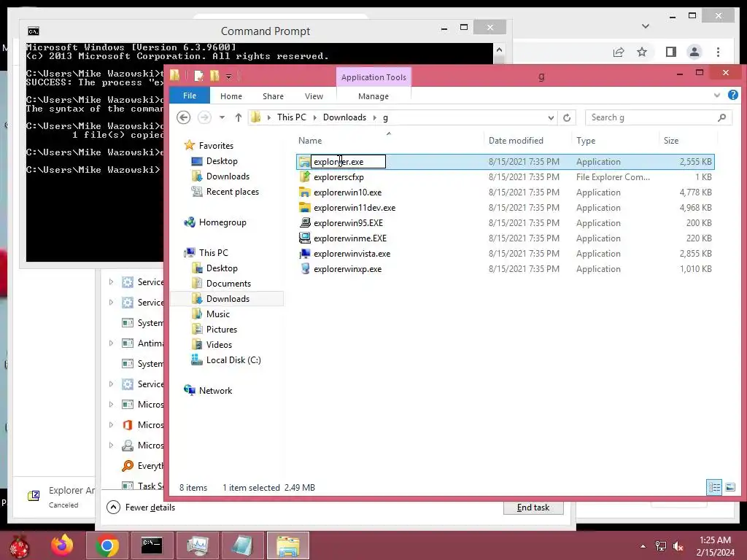Click Chrome's share page icon
747x560 pixels.
point(619,52)
